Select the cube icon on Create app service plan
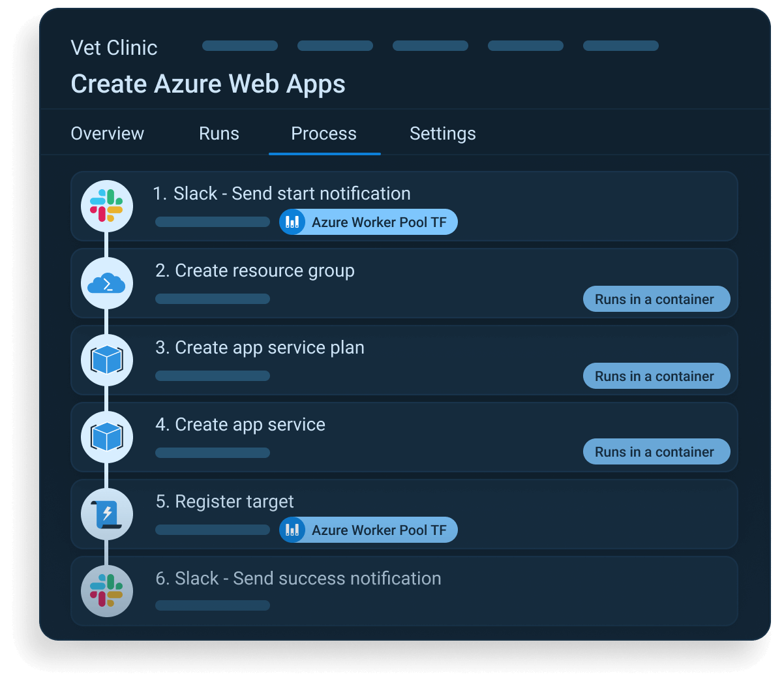The width and height of the screenshot is (784, 685). point(106,360)
